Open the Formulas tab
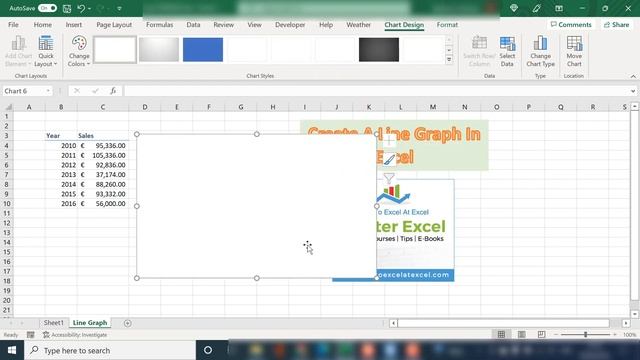This screenshot has width=640, height=360. 159,24
